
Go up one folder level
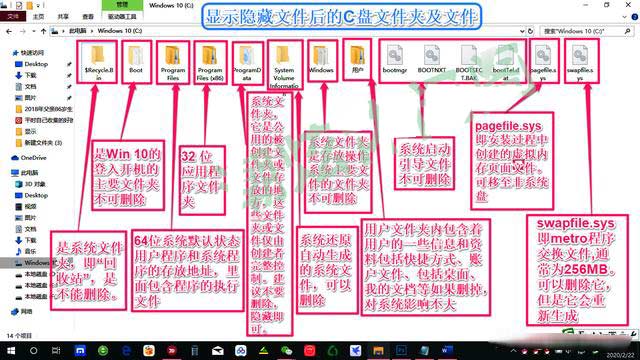click(43, 31)
